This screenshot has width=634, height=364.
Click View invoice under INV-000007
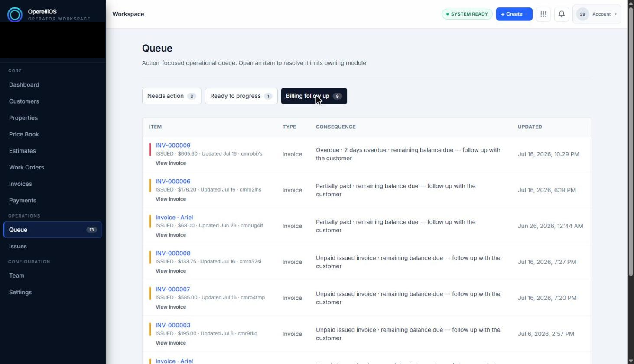[171, 307]
